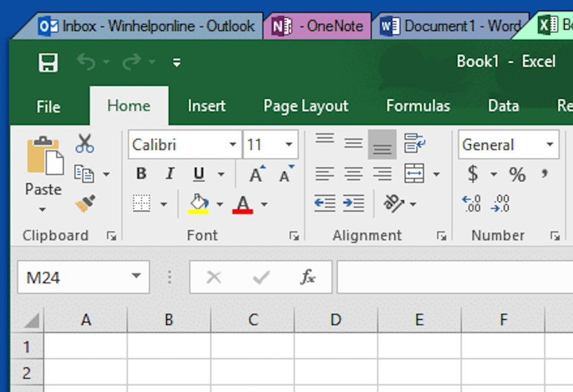This screenshot has height=392, width=573.
Task: Activate the Format Painter brush
Action: 85,203
